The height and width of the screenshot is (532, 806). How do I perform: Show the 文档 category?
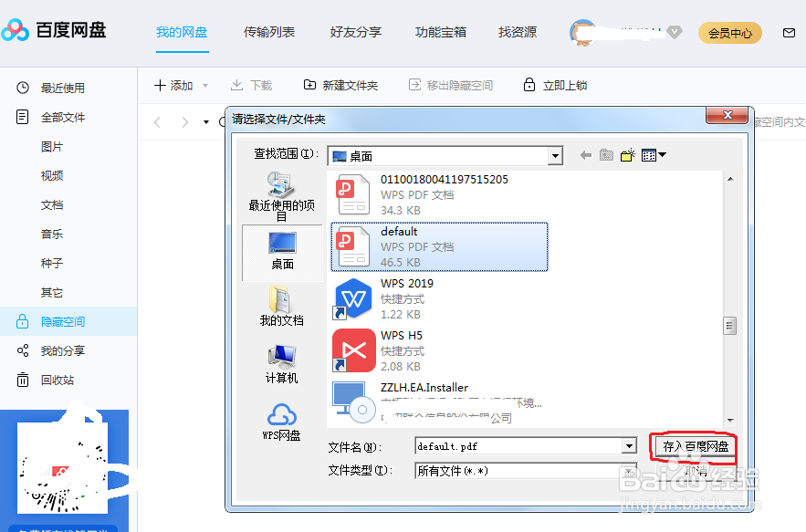[x=52, y=205]
